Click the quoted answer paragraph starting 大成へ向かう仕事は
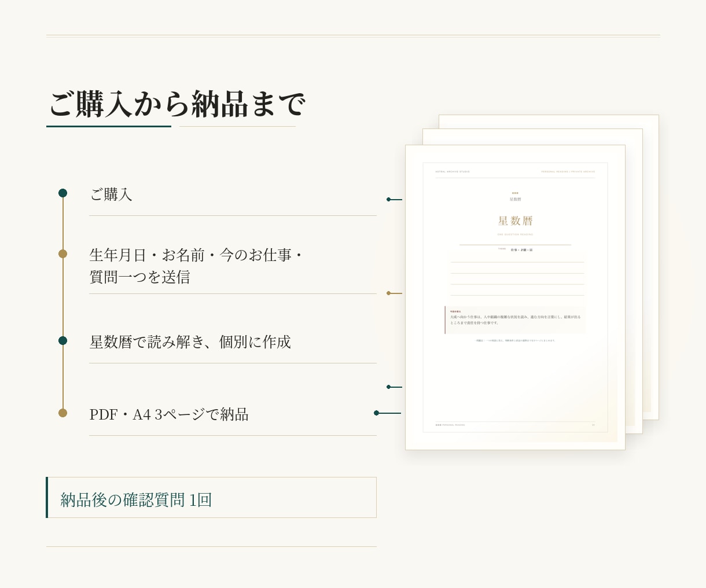Viewport: 706px width, 588px height. pos(515,320)
